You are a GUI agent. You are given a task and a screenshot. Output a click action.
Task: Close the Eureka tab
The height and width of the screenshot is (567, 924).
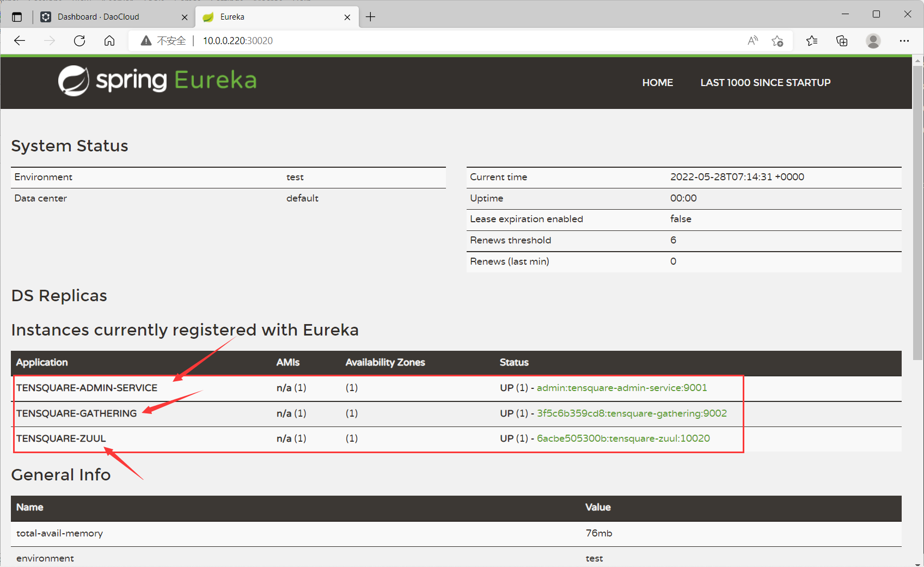(347, 17)
